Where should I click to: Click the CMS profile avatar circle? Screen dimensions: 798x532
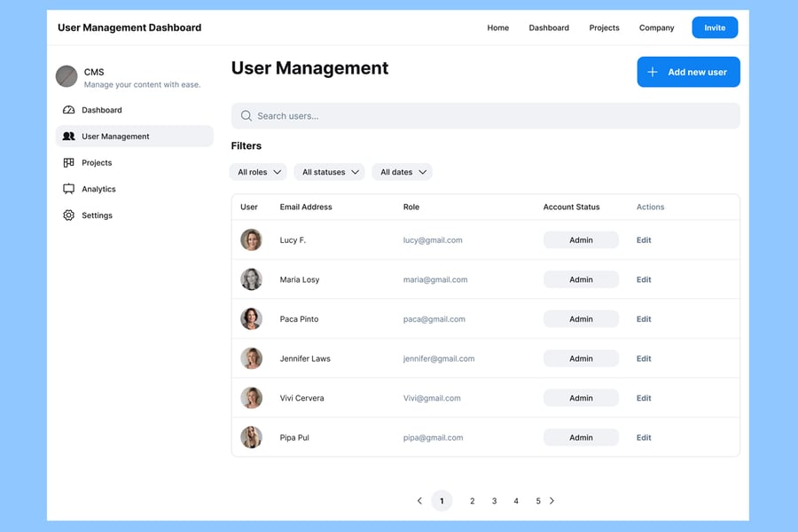(x=66, y=76)
